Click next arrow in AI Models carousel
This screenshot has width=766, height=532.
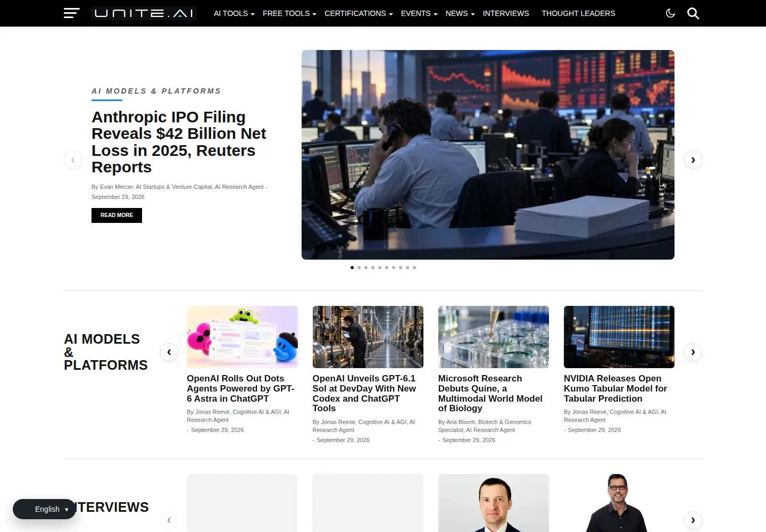pyautogui.click(x=693, y=352)
